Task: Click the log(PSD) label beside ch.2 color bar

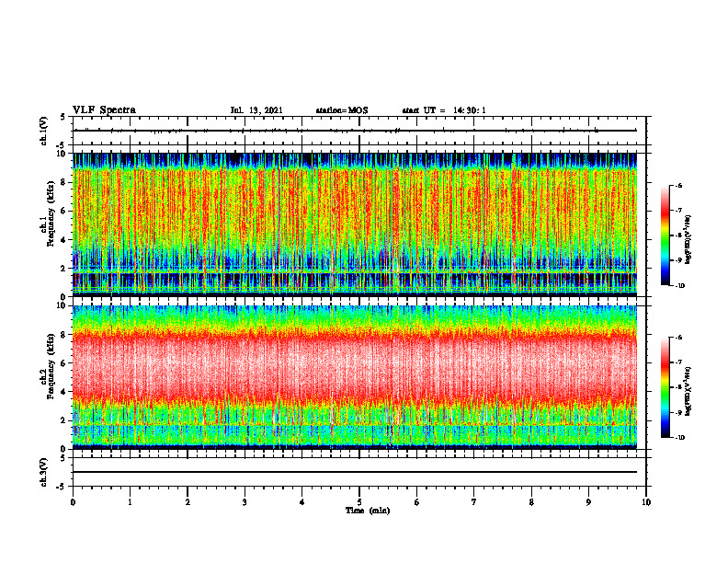Action: click(689, 391)
